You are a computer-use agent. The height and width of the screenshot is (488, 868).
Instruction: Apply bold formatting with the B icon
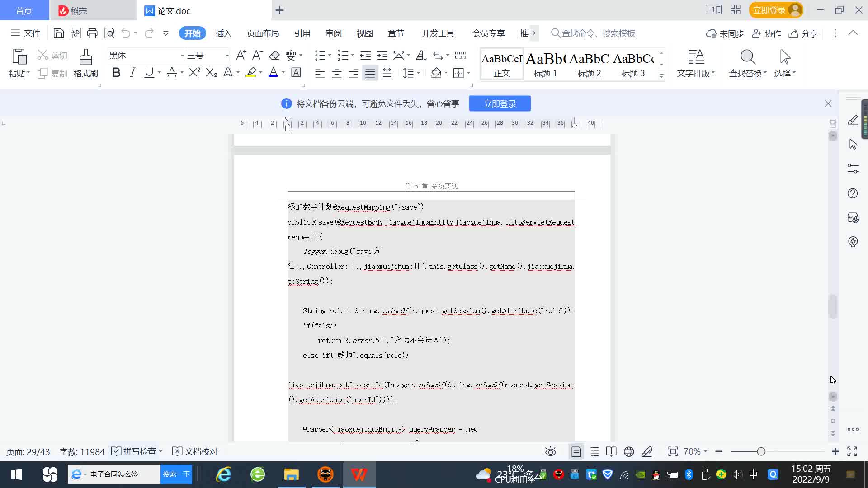(116, 73)
